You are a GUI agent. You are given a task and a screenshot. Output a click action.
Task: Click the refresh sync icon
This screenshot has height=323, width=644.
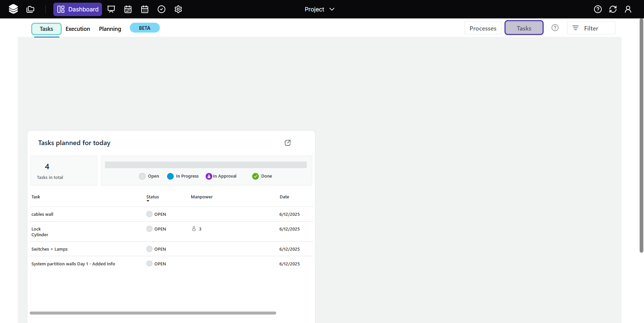pyautogui.click(x=613, y=9)
